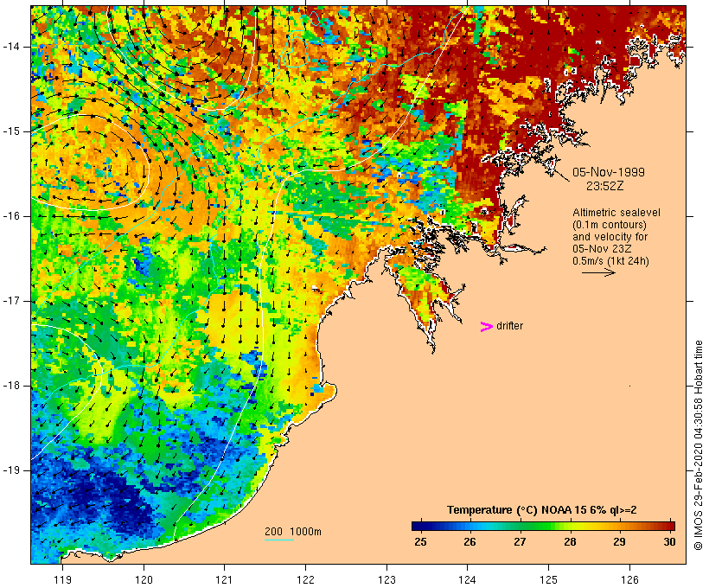Click the cyan depth contour legend line
The width and height of the screenshot is (709, 588).
(x=279, y=540)
